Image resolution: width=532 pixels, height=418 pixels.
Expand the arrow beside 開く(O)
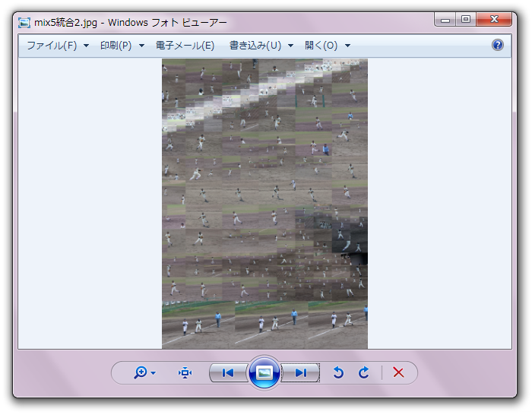(x=347, y=46)
